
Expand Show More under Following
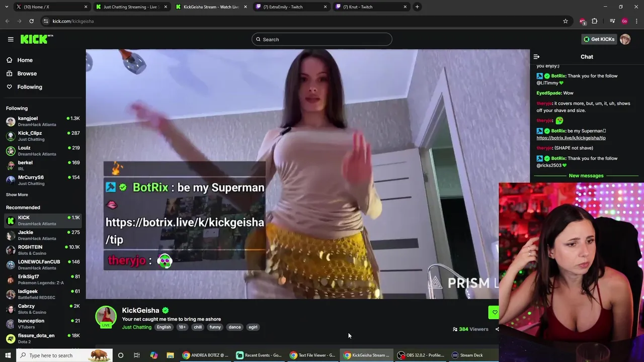click(x=17, y=195)
